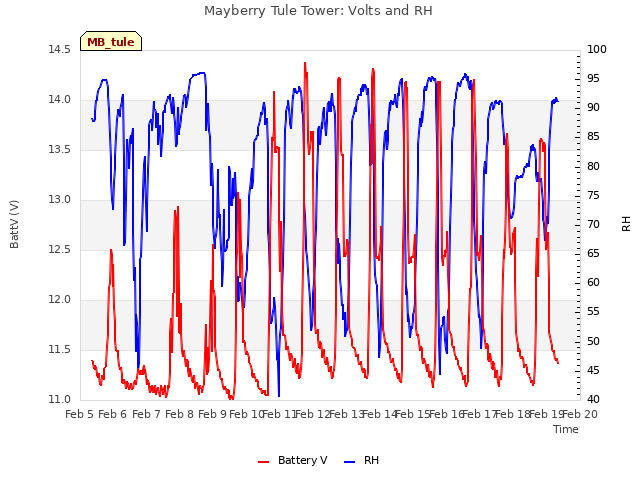Click the 60 RH tick label
640x480 pixels.
593,282
